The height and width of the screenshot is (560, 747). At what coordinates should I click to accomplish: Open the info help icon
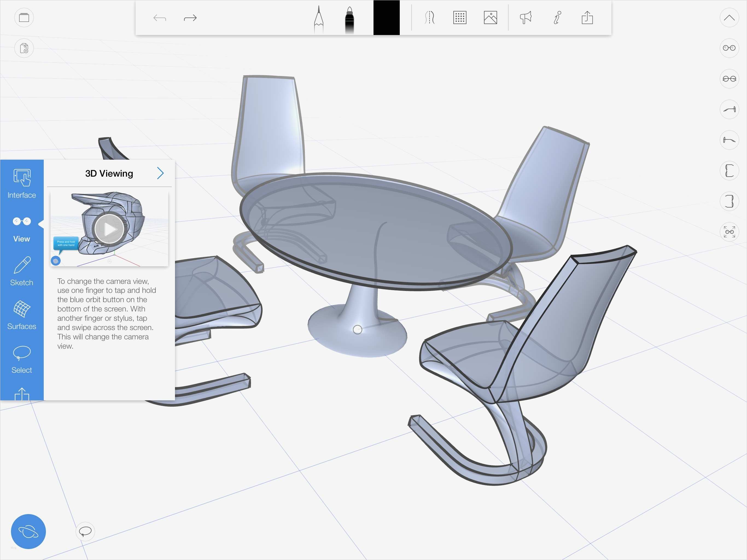tap(557, 17)
